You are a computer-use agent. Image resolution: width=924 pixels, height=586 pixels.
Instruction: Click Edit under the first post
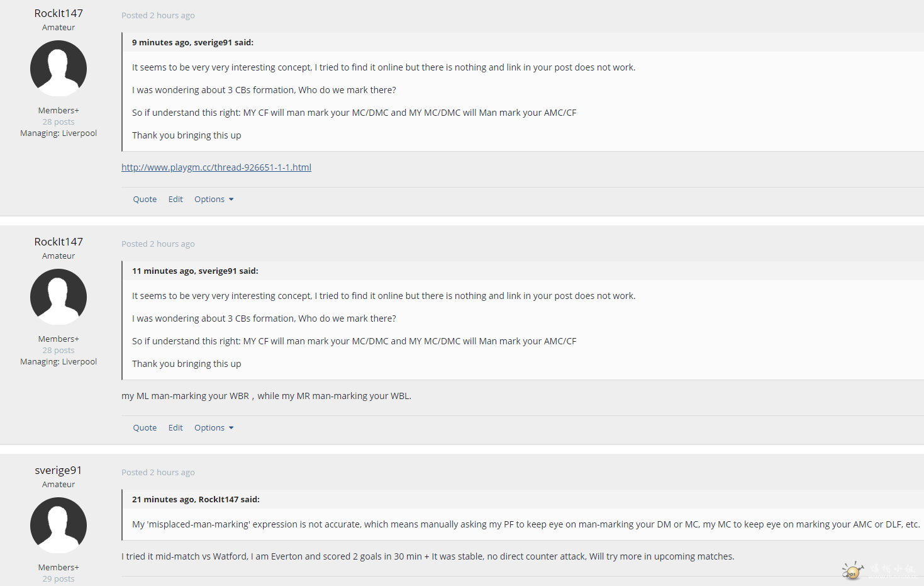click(175, 200)
